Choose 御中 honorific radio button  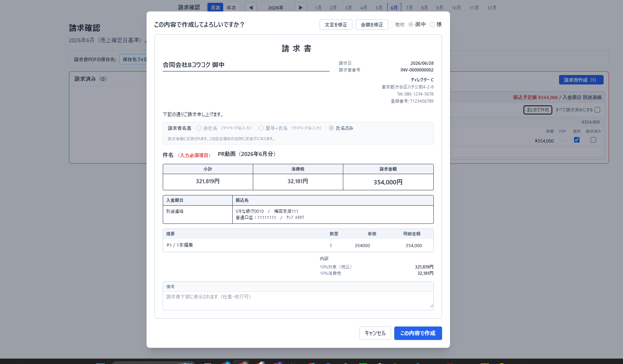click(x=411, y=24)
